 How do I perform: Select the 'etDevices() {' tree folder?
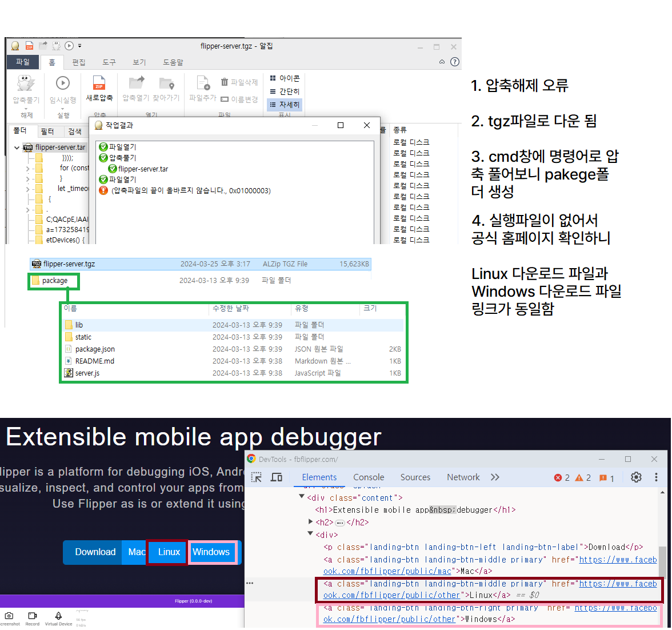click(61, 240)
